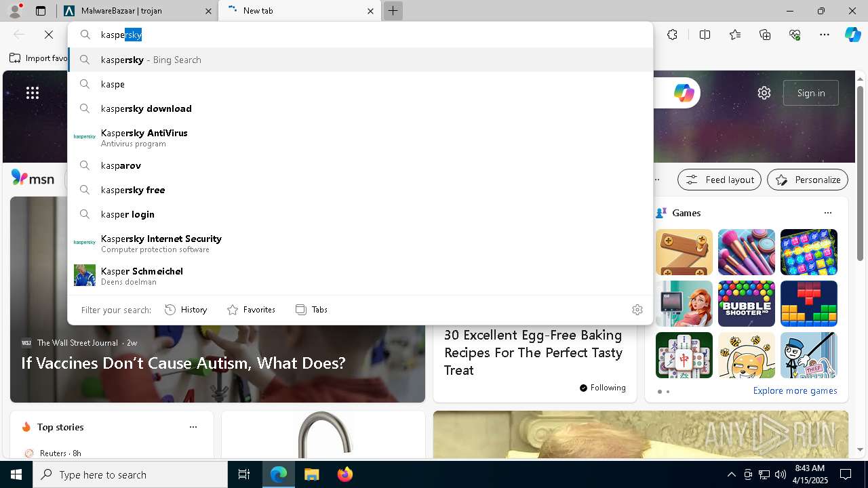Open the Copilot sidebar icon

click(852, 35)
